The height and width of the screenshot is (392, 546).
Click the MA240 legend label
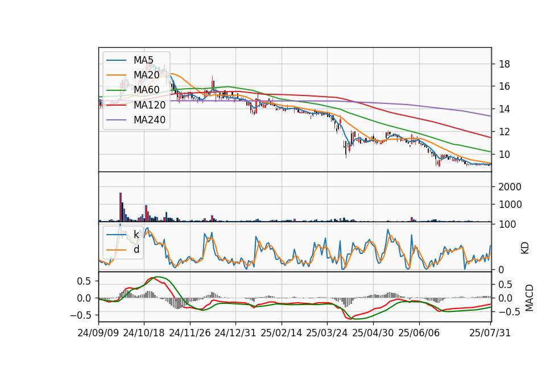tap(150, 120)
